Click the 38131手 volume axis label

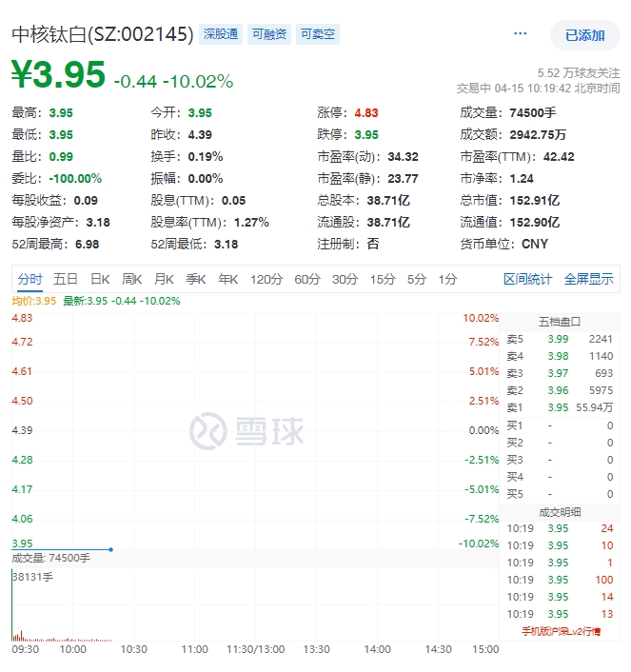click(x=32, y=577)
